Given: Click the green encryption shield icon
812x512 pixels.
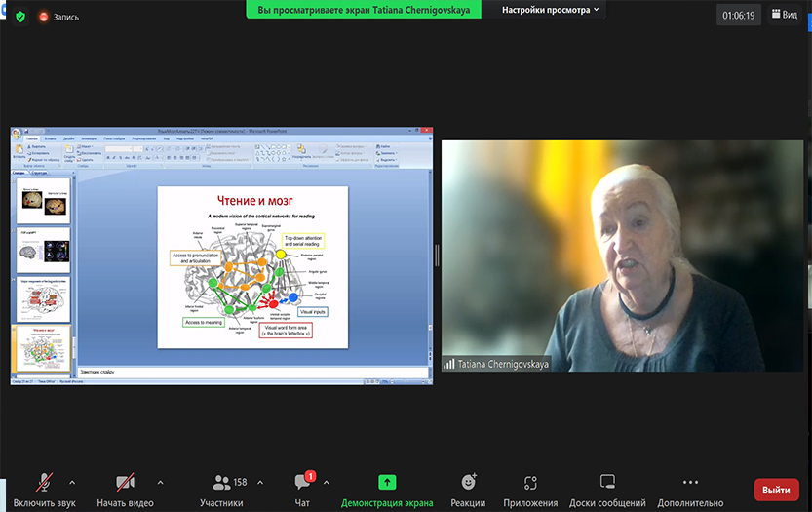Looking at the screenshot, I should tap(19, 17).
